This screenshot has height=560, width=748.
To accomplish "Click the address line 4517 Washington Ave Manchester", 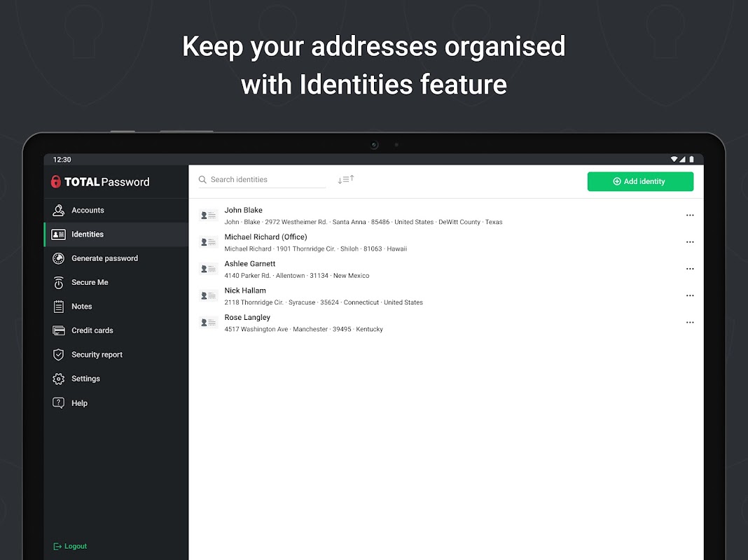I will point(303,329).
